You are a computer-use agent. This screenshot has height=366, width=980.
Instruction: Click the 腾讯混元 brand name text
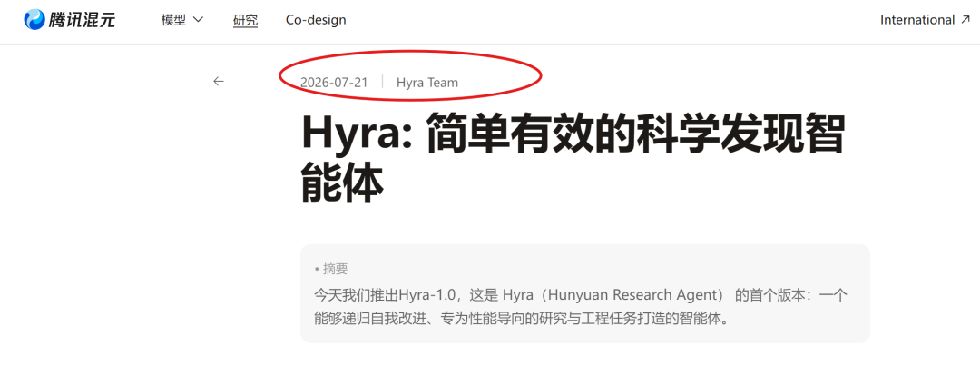82,19
